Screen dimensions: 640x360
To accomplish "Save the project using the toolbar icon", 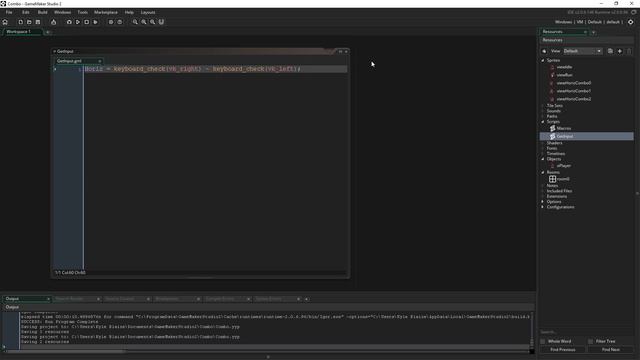I will pyautogui.click(x=38, y=22).
